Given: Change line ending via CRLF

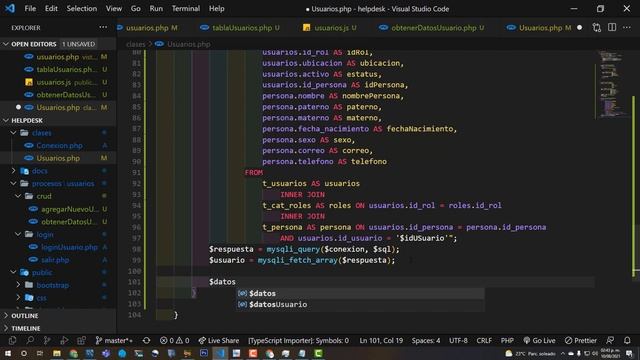Looking at the screenshot, I should pos(484,340).
